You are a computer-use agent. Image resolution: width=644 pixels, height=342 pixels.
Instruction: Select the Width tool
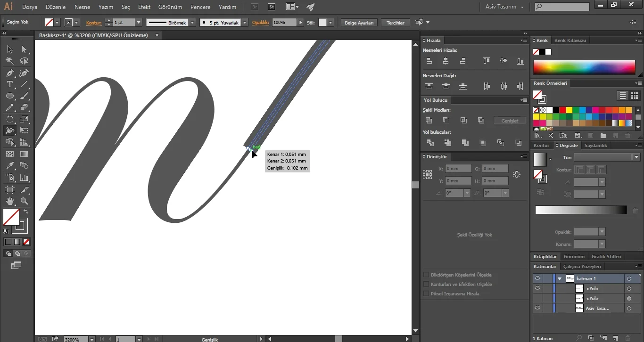10,130
